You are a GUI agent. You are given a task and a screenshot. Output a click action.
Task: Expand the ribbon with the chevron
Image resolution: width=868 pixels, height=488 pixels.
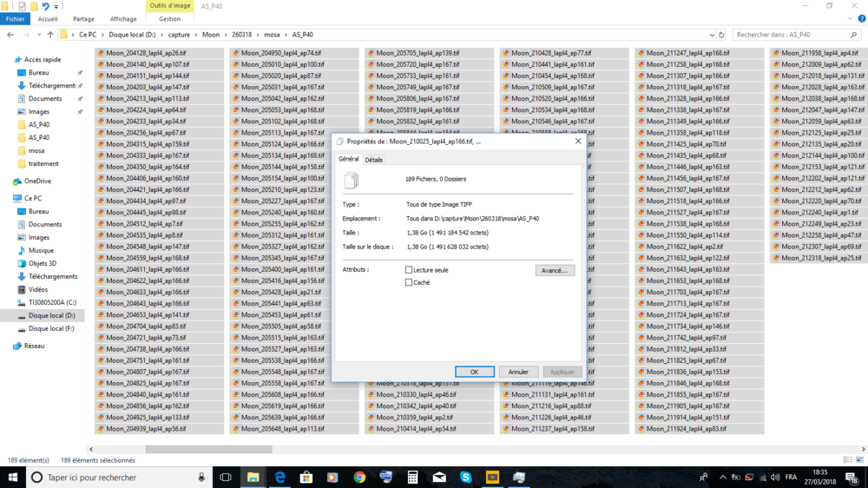point(851,19)
